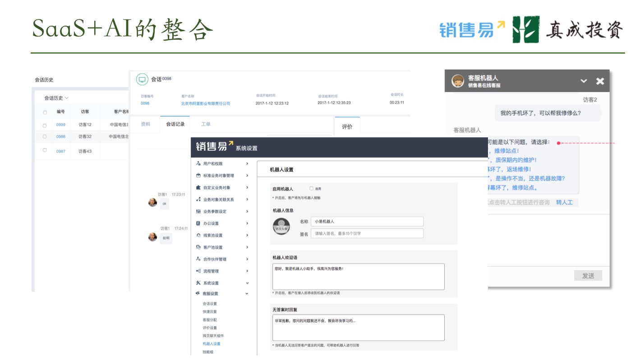Image resolution: width=644 pixels, height=359 pixels.
Task: Expand 标准业务对象管理 with its arrow
Action: coord(247,175)
